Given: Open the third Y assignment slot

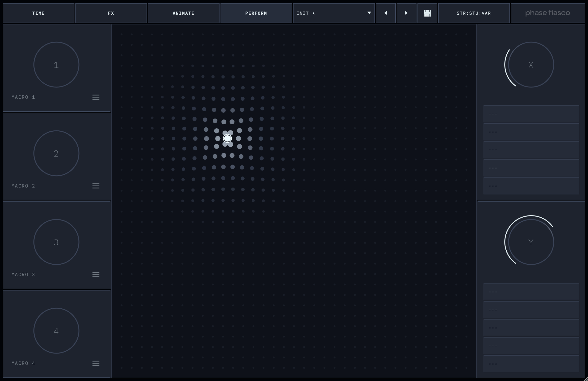Looking at the screenshot, I should [531, 328].
